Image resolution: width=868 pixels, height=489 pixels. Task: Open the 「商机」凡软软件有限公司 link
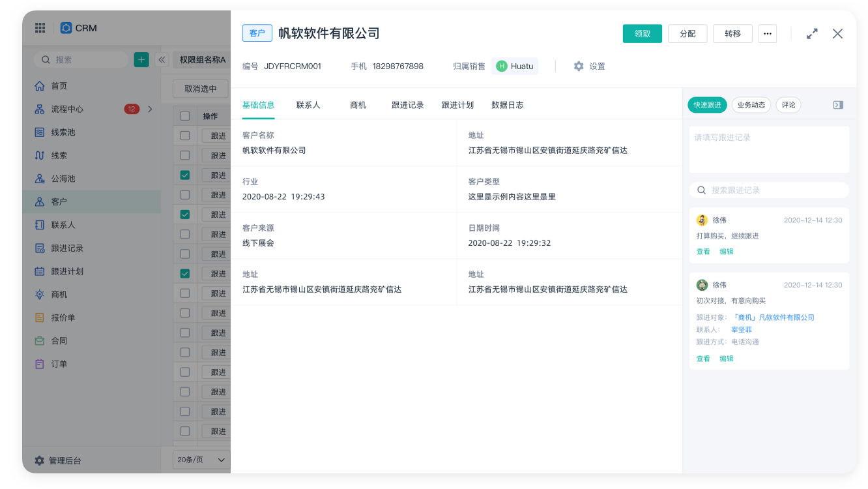773,318
